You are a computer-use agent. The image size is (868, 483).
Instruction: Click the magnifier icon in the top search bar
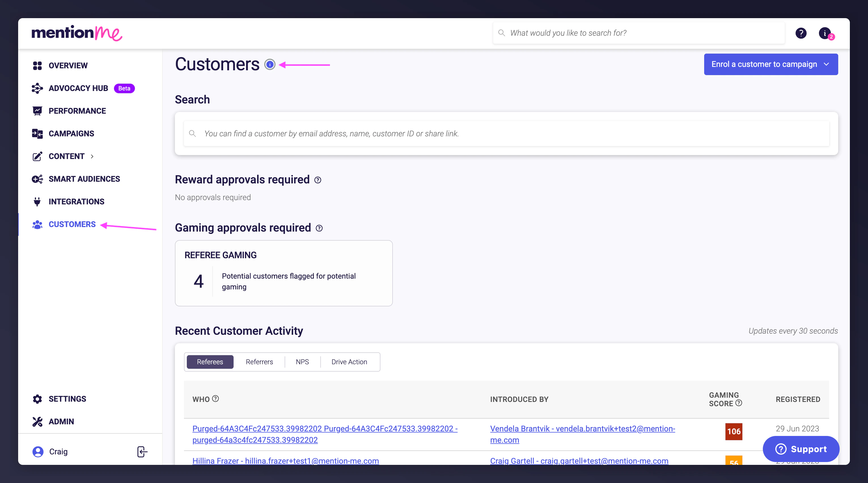(x=502, y=33)
